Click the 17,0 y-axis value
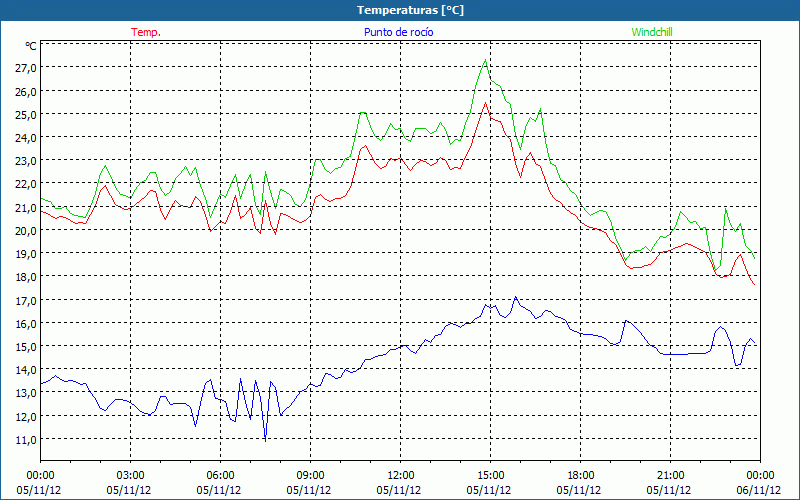This screenshot has width=800, height=500. pyautogui.click(x=26, y=301)
